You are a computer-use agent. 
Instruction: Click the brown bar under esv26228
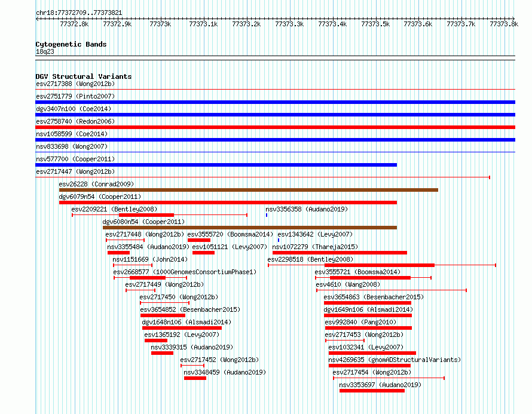249,190
